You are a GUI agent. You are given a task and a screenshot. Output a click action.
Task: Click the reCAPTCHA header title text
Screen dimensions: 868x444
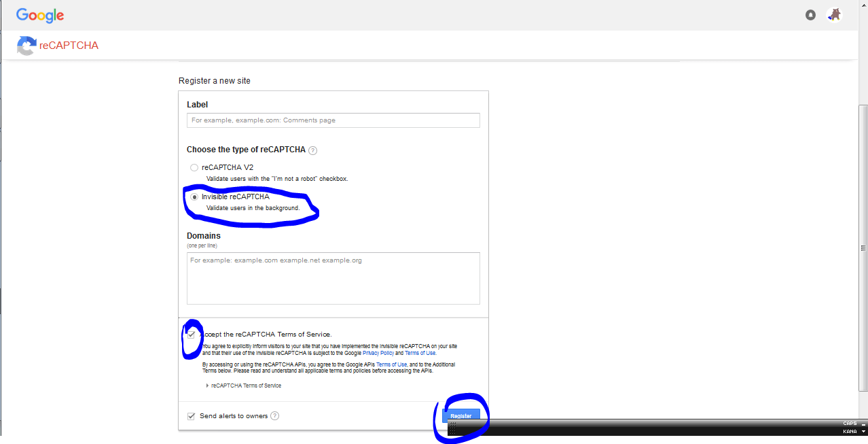tap(69, 46)
